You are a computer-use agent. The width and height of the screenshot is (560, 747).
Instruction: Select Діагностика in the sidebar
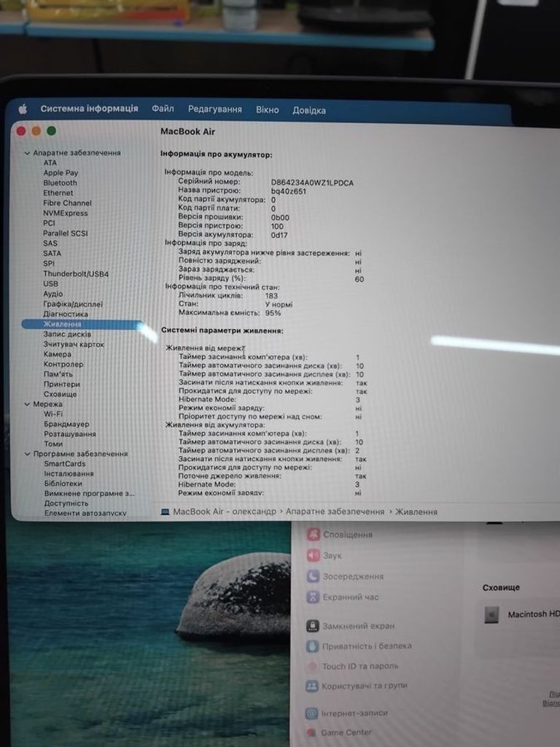tap(65, 314)
